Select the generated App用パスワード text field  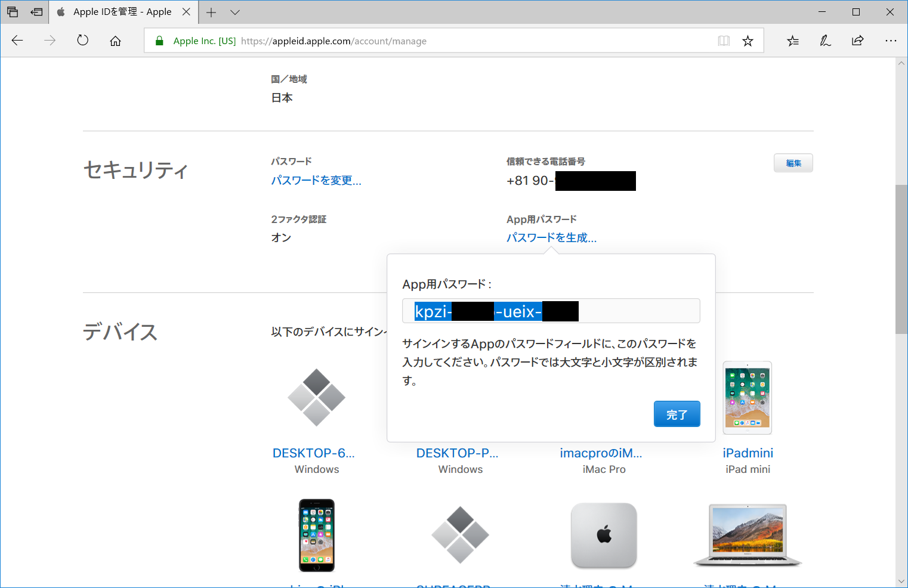[550, 311]
